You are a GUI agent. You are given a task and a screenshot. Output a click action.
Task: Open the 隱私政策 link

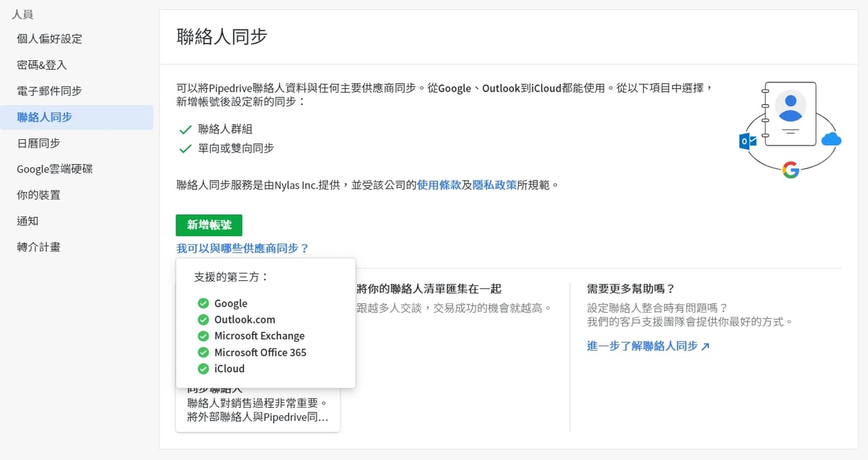point(494,185)
